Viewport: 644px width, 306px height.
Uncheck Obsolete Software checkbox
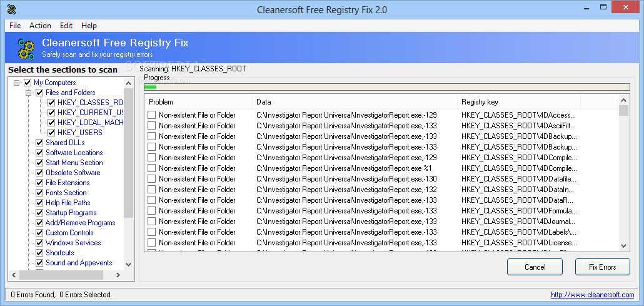pyautogui.click(x=39, y=173)
